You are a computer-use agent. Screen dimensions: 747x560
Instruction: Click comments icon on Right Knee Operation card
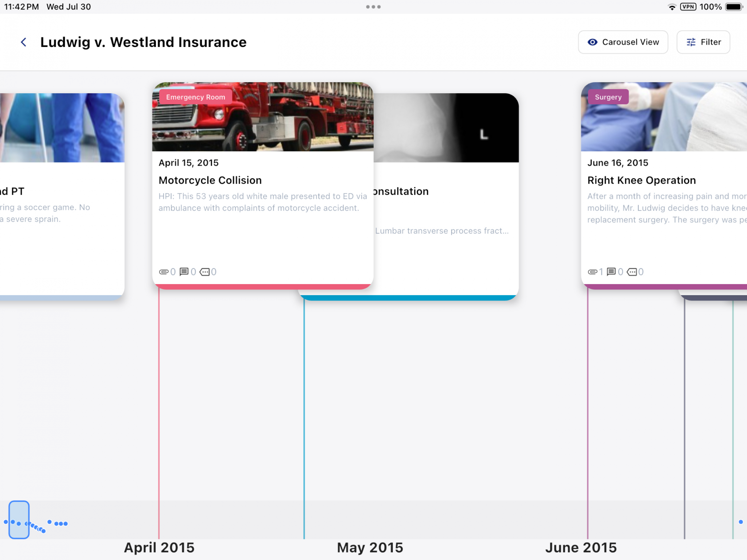click(611, 272)
